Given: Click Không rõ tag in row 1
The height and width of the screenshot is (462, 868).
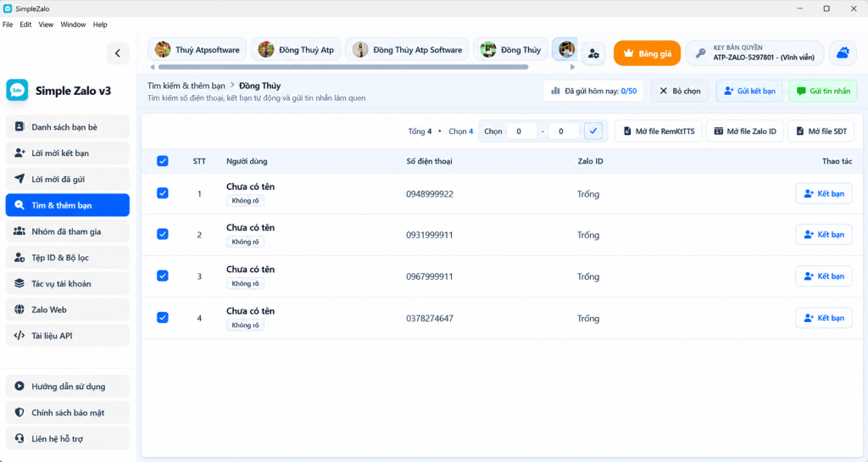Looking at the screenshot, I should tap(245, 200).
